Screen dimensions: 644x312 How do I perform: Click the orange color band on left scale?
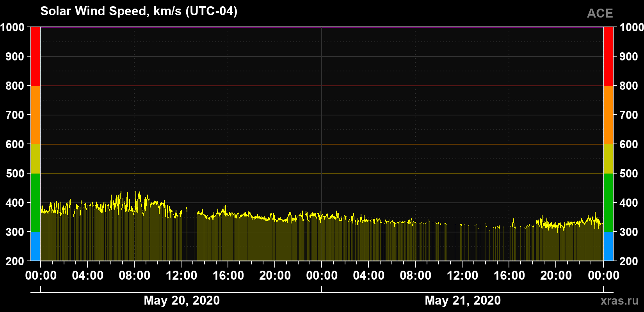pyautogui.click(x=36, y=115)
